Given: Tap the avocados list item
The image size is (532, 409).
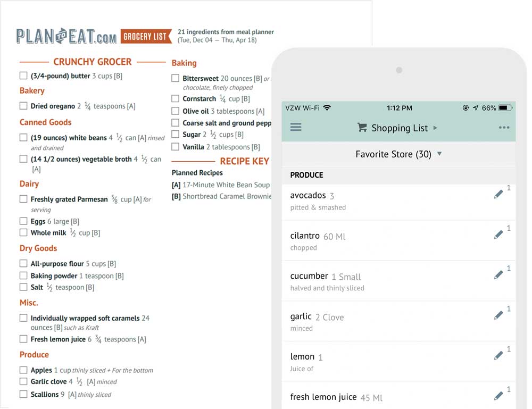Looking at the screenshot, I should (x=398, y=202).
